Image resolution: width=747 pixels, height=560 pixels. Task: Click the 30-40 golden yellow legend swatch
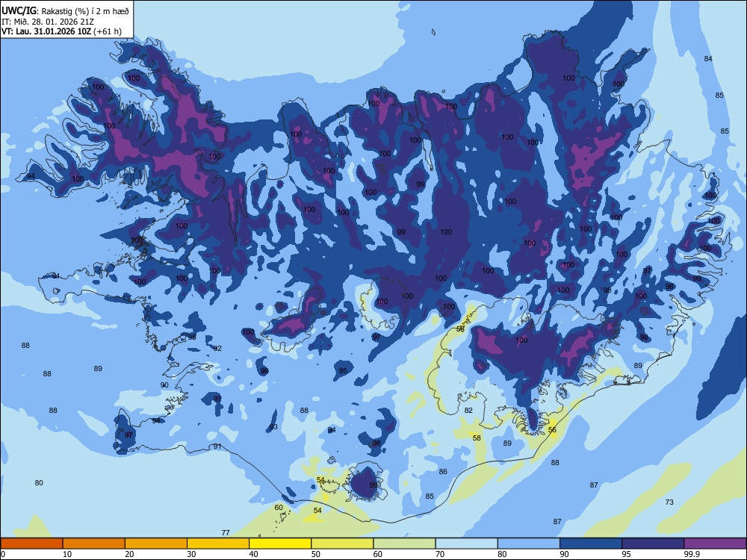(218, 544)
